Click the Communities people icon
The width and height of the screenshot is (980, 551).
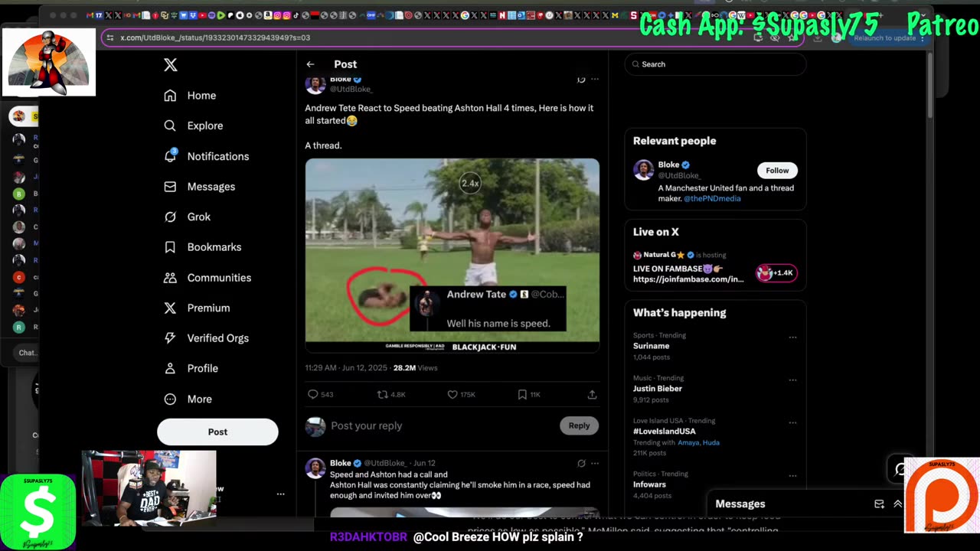(x=170, y=278)
